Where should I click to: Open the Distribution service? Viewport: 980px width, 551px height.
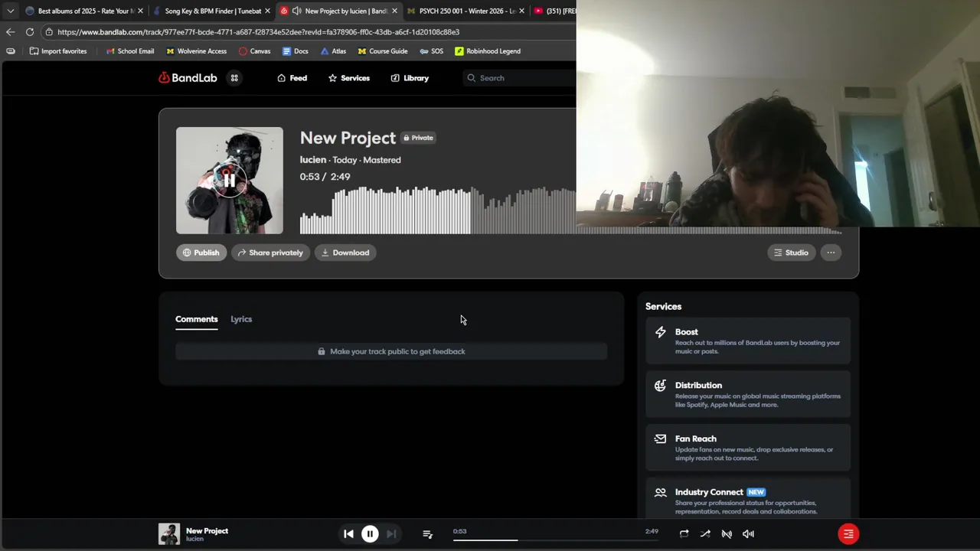(748, 395)
